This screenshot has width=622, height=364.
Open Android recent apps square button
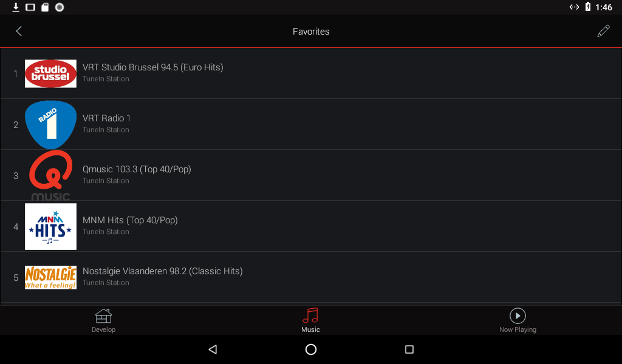coord(409,349)
